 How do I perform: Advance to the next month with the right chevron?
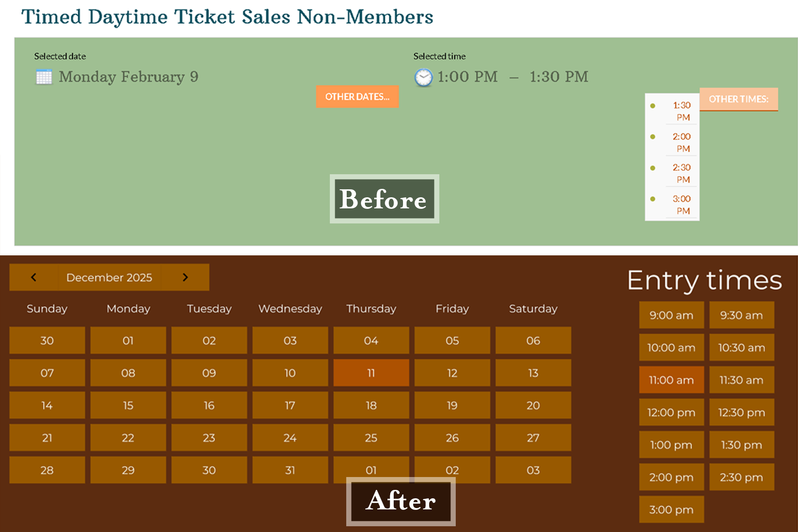point(185,277)
